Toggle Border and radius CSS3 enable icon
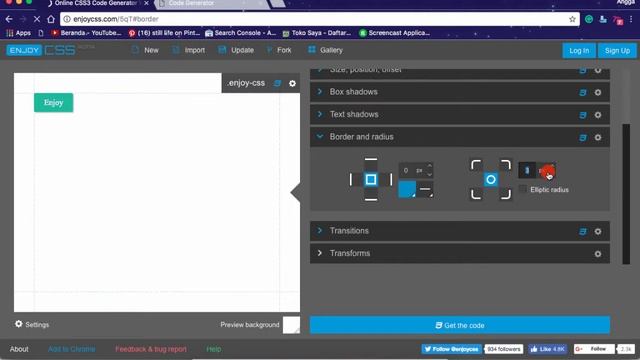Image resolution: width=640 pixels, height=360 pixels. [x=582, y=138]
